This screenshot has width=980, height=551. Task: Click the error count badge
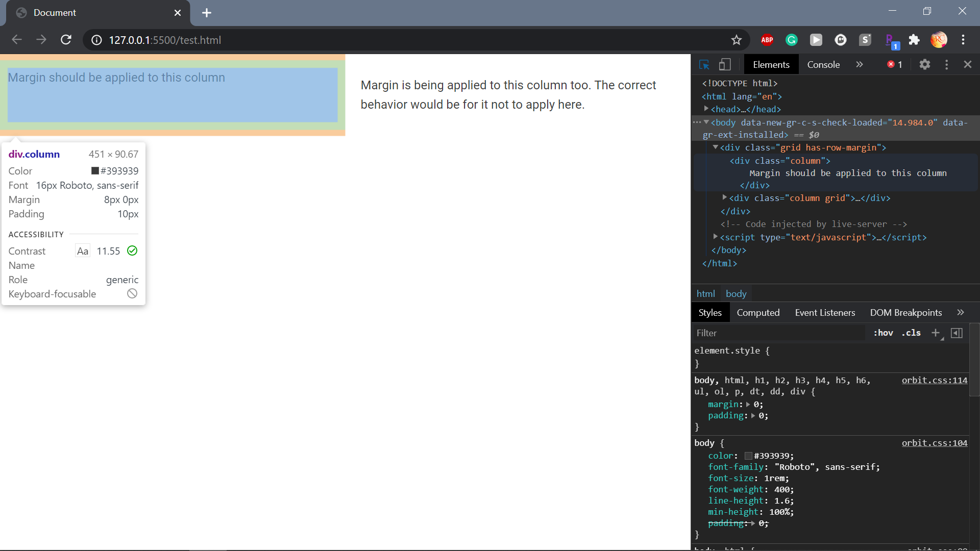click(x=894, y=64)
